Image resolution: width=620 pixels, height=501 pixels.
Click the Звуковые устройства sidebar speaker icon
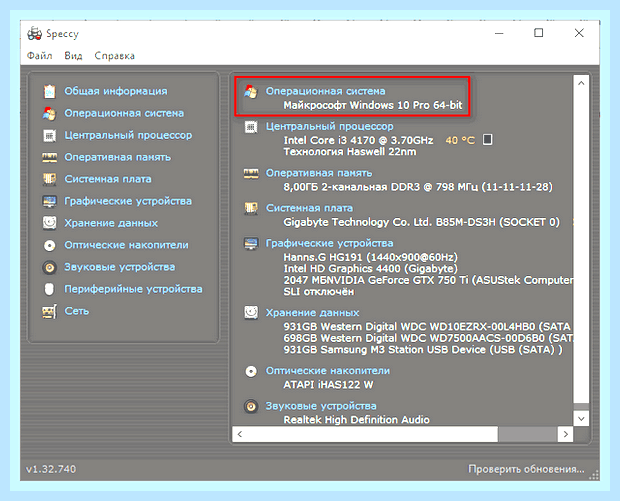coord(49,267)
